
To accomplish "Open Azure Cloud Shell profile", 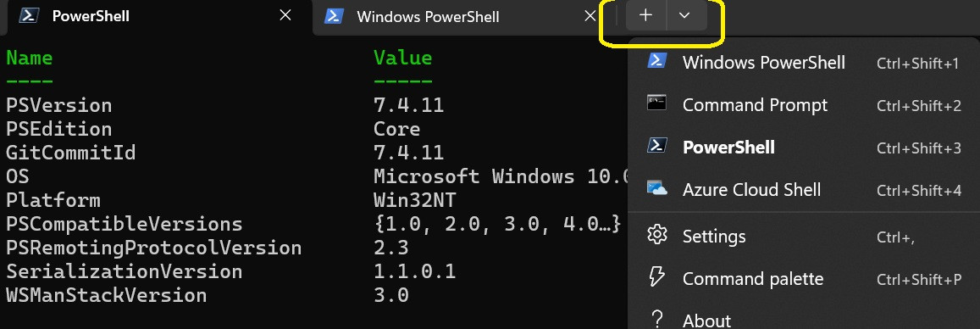I will click(x=804, y=190).
